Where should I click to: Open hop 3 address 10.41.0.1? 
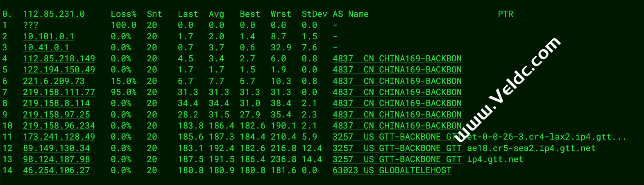click(x=46, y=47)
